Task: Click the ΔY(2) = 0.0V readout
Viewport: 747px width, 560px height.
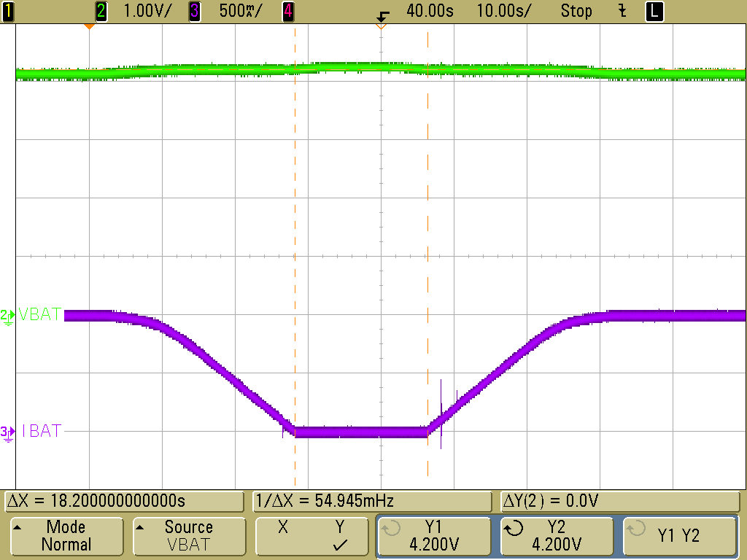Action: [619, 501]
